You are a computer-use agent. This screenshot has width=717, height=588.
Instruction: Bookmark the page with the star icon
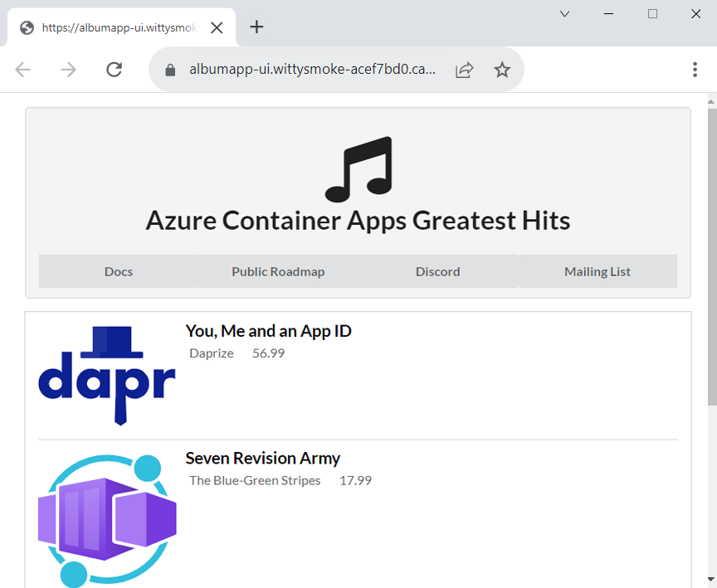point(502,70)
